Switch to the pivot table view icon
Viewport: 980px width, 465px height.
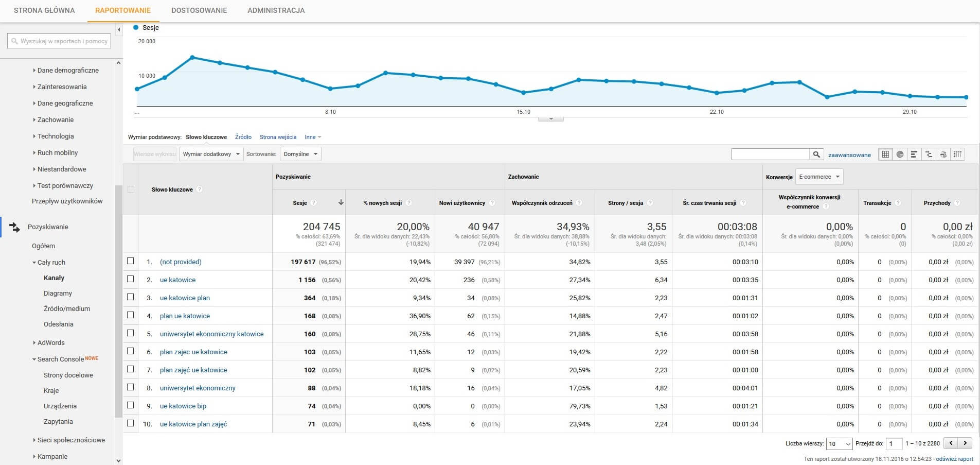957,154
